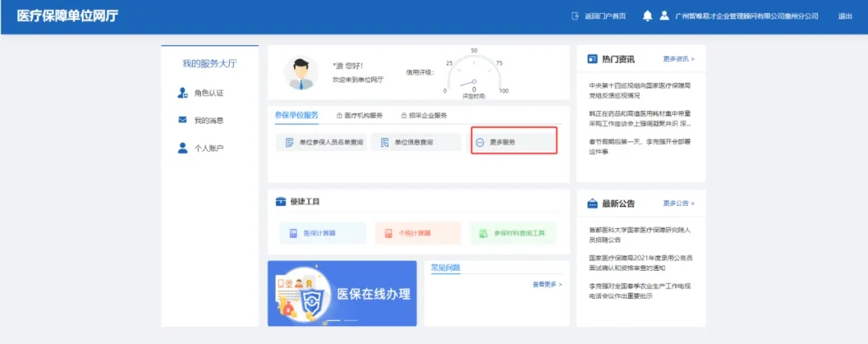Click 退出 to log out
Screen dimensions: 868x344
845,16
